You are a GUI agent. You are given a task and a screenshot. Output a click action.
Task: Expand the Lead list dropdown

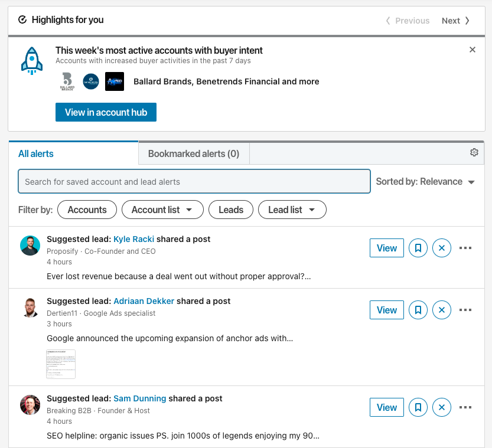tap(292, 210)
